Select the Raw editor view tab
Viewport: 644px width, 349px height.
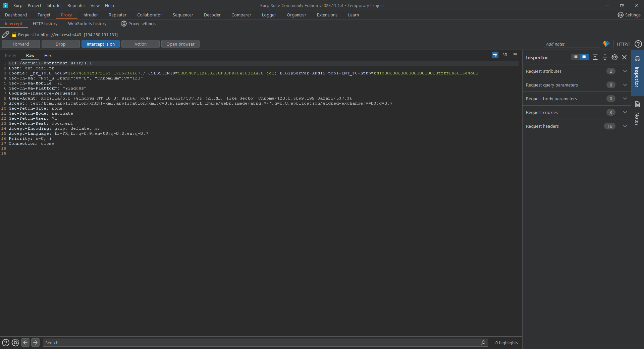point(30,56)
